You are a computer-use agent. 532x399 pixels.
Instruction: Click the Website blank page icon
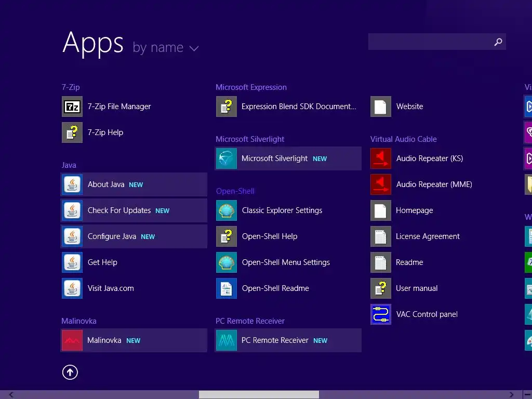[381, 107]
